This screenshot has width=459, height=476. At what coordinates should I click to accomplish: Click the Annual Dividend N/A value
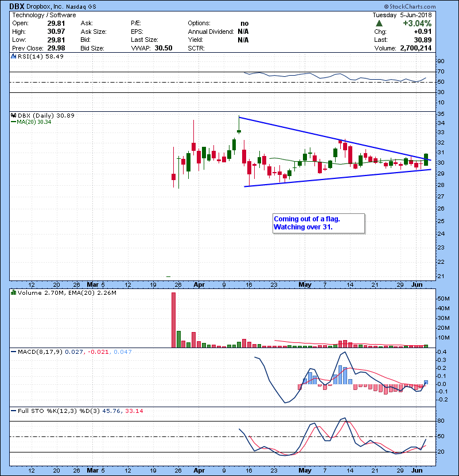(243, 32)
